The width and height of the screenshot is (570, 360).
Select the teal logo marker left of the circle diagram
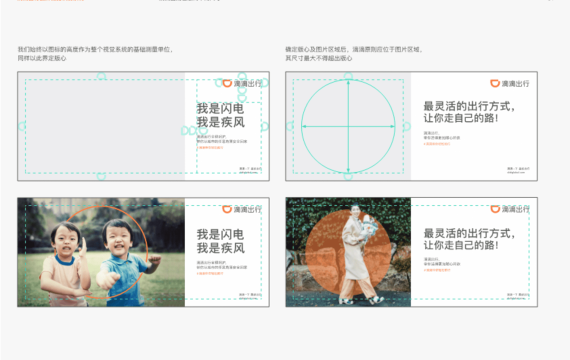[x=290, y=127]
